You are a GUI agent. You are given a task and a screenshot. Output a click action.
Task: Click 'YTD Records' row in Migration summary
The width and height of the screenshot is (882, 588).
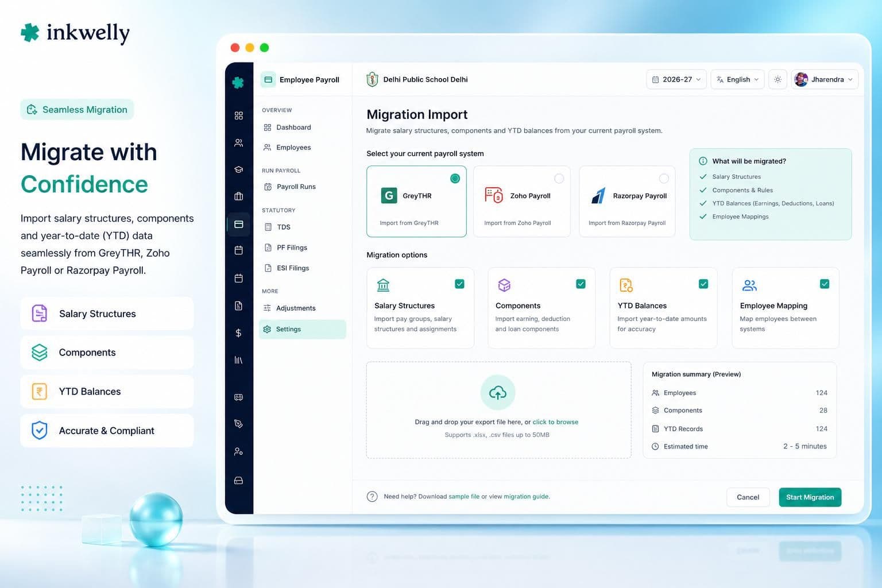tap(740, 429)
